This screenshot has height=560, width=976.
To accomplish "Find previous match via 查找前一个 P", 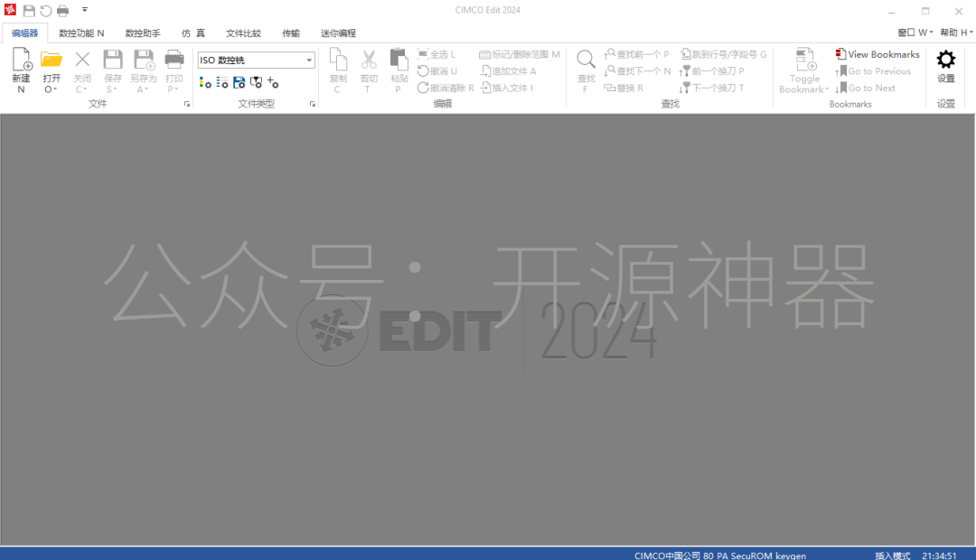I will [x=636, y=54].
